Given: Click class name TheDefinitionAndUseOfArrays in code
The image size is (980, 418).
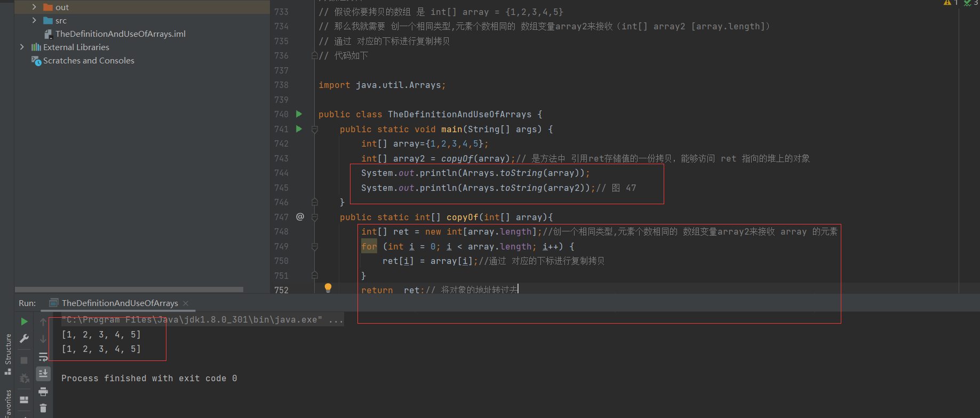Looking at the screenshot, I should coord(459,114).
